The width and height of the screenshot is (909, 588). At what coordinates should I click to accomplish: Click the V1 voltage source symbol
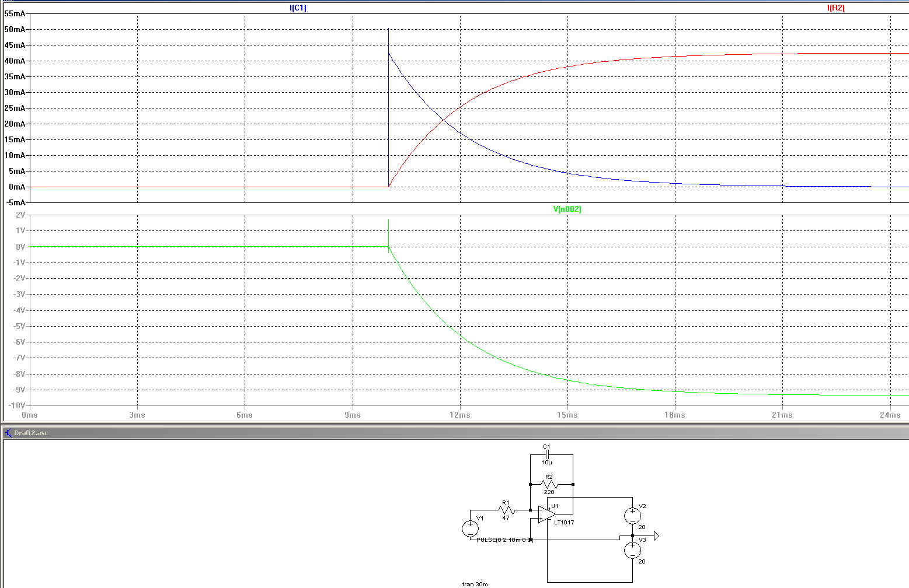click(x=470, y=528)
